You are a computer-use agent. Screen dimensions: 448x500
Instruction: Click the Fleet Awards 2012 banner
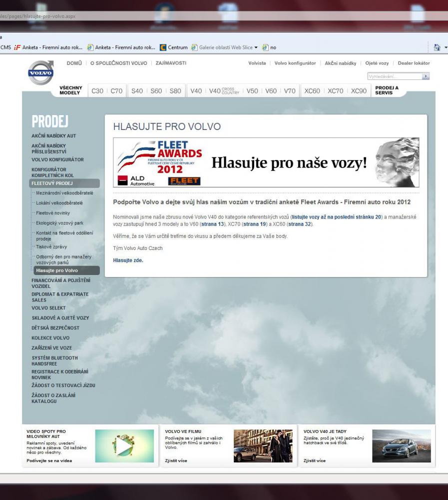coord(266,162)
